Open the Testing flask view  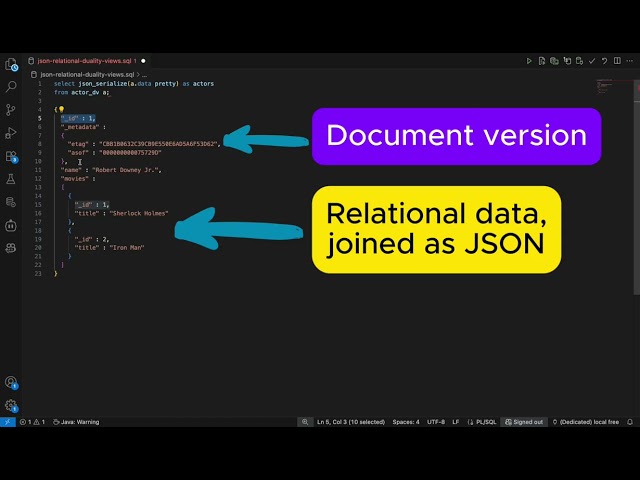coord(11,179)
